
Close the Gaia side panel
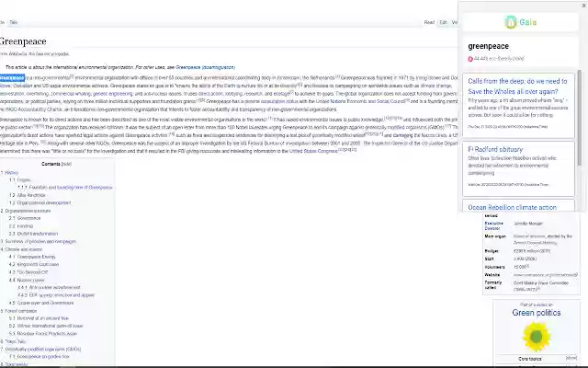(x=584, y=6)
